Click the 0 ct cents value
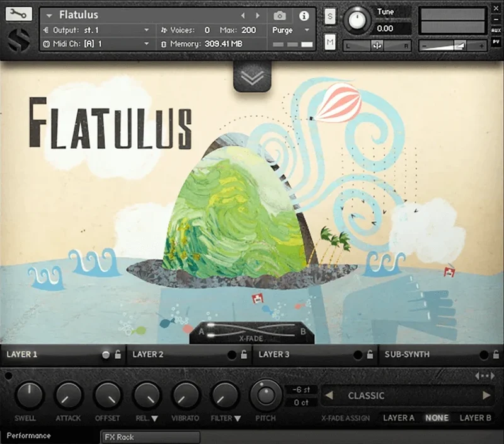The height and width of the screenshot is (444, 504). (301, 402)
